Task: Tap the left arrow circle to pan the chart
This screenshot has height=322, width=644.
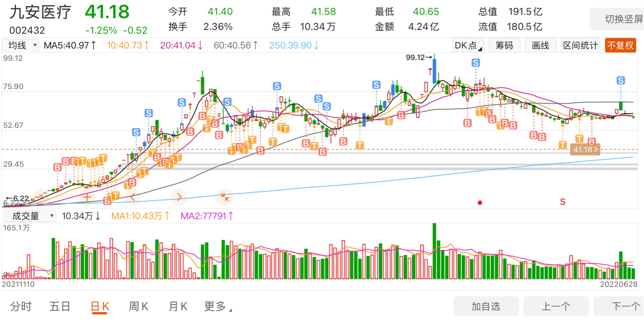Action: click(x=133, y=196)
